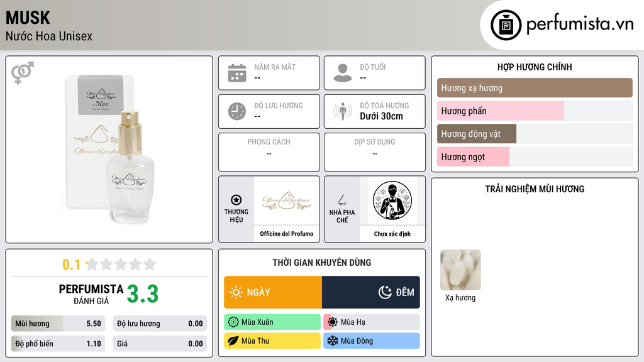Screen dimensions: 644x362
Task: Open the Officine del Profumo brand logo
Action: tap(286, 200)
